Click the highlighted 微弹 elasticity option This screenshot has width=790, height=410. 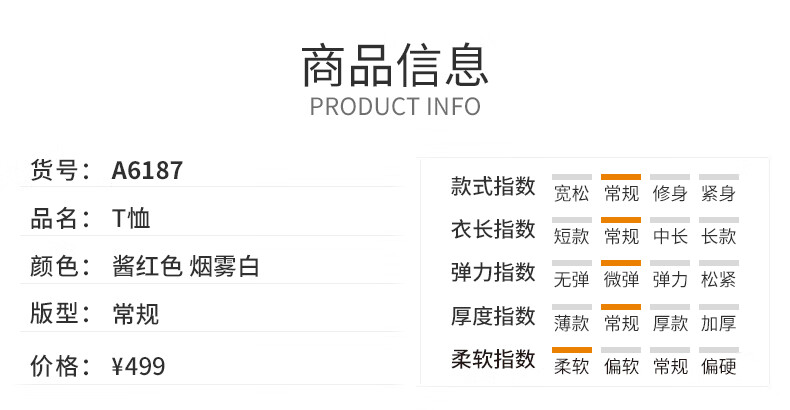pos(621,280)
